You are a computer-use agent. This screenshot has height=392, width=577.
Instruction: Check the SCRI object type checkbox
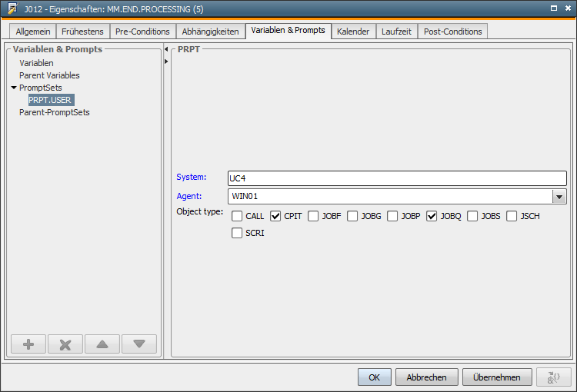tap(237, 233)
